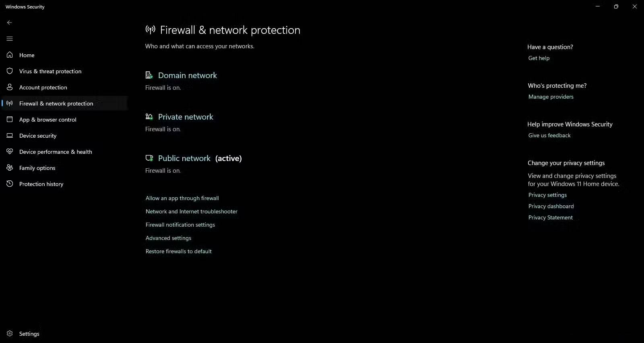Click the Domain network building icon
This screenshot has height=343, width=644.
pos(149,75)
